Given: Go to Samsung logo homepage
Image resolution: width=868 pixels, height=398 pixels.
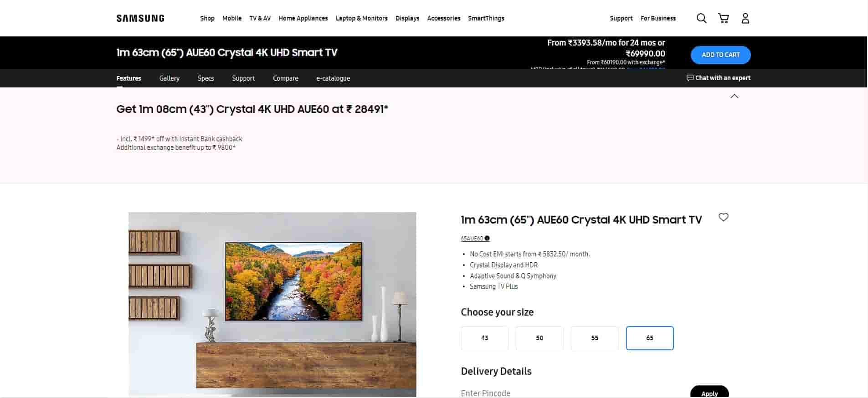Looking at the screenshot, I should pyautogui.click(x=140, y=18).
